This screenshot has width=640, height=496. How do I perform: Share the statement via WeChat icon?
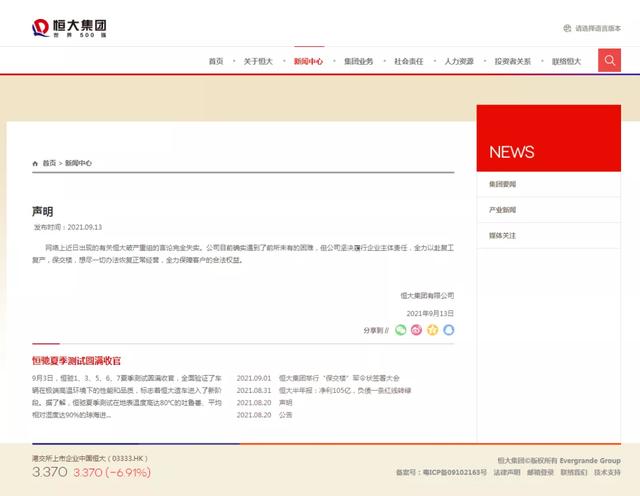pos(400,330)
